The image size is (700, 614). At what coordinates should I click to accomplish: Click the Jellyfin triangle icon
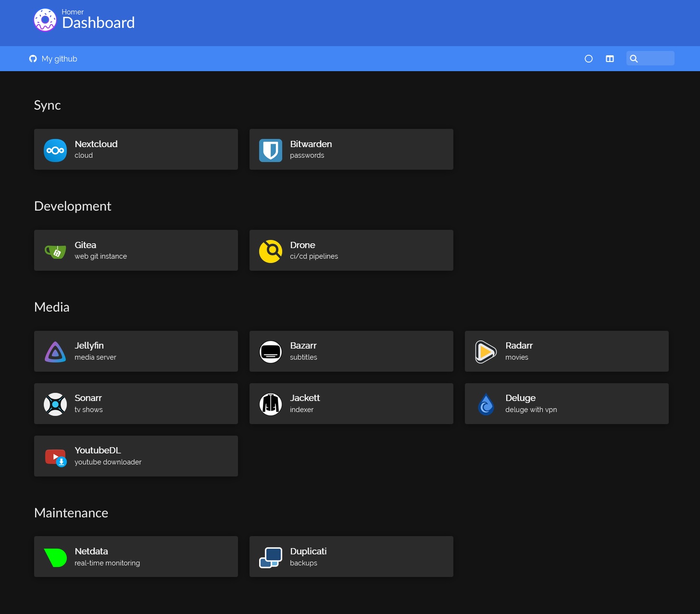click(x=55, y=352)
